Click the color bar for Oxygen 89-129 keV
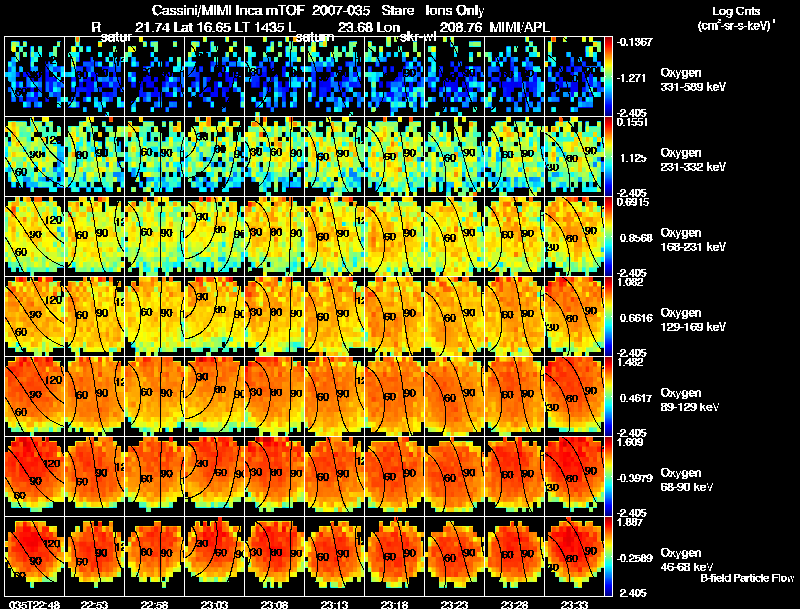The image size is (800, 609). pyautogui.click(x=609, y=397)
